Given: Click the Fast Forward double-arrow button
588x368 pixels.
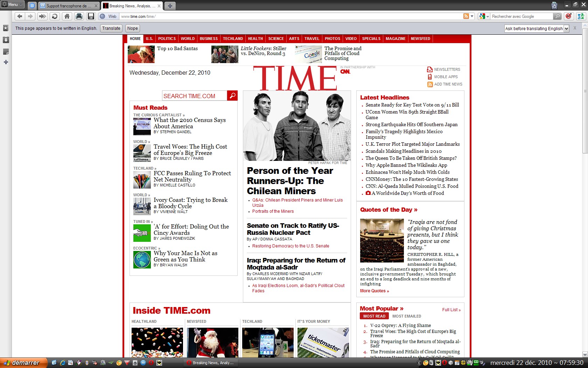Looking at the screenshot, I should click(42, 16).
